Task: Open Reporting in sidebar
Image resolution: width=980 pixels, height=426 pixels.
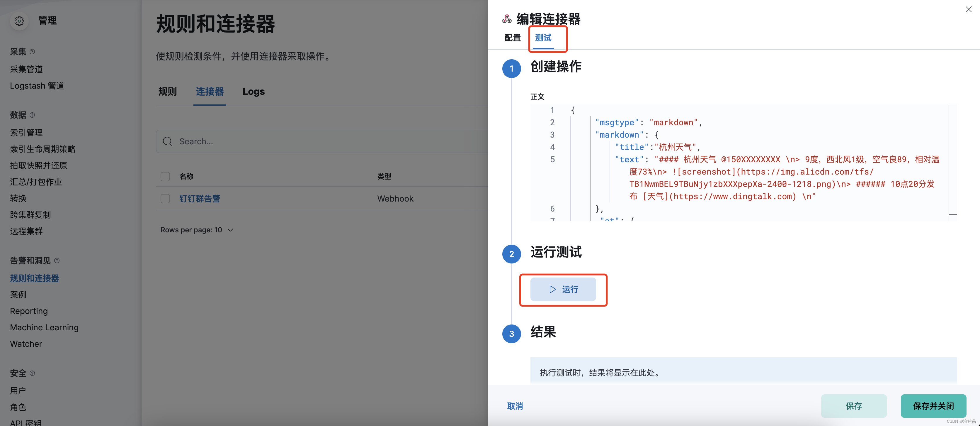Action: 29,311
